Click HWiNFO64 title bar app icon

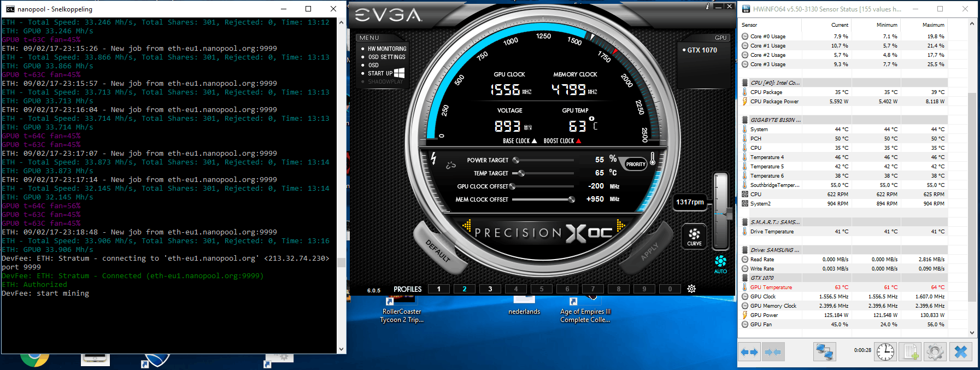(x=746, y=9)
